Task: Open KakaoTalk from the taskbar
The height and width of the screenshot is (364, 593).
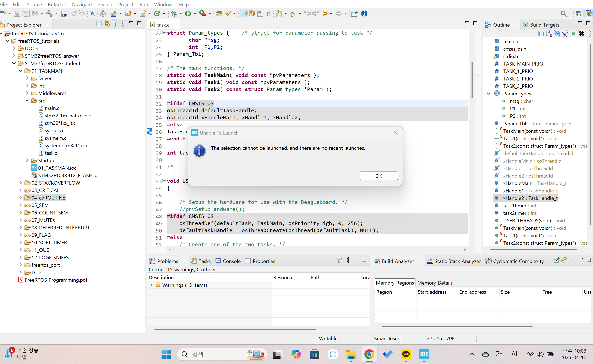Action: pyautogui.click(x=406, y=354)
